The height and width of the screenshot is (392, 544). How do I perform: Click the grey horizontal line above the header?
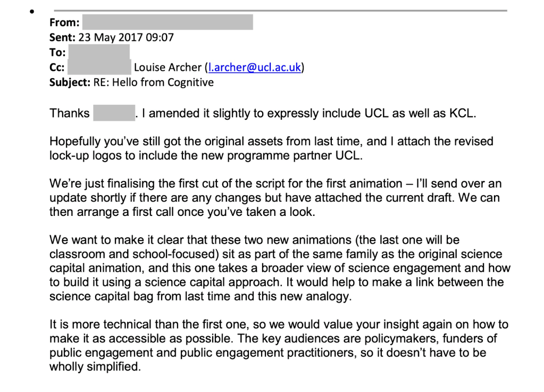click(280, 10)
